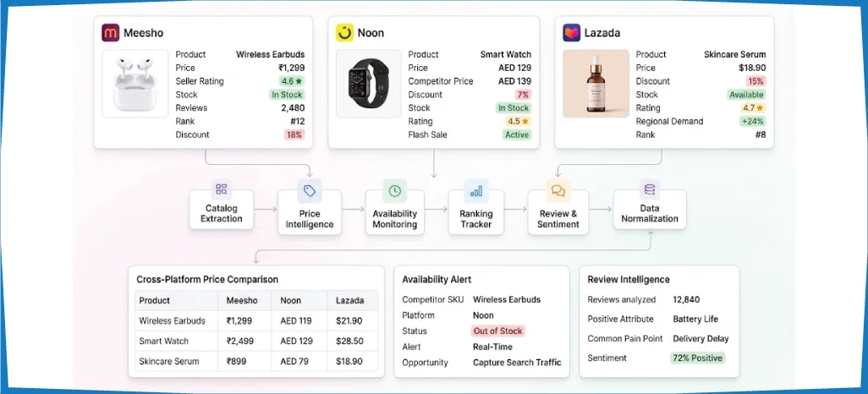
Task: Select the Catalog Extraction step label
Action: click(x=222, y=214)
